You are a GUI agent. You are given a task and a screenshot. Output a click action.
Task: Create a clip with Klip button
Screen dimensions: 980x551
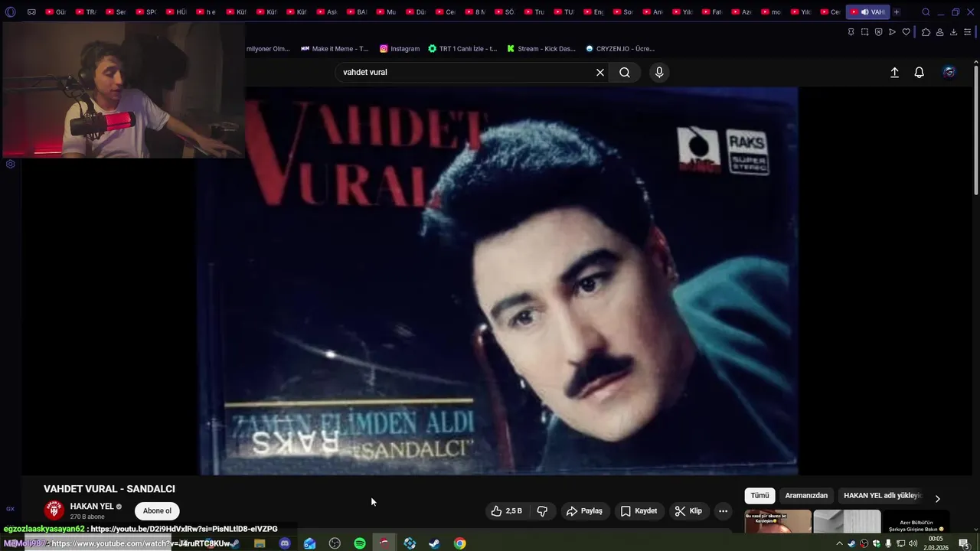point(688,511)
